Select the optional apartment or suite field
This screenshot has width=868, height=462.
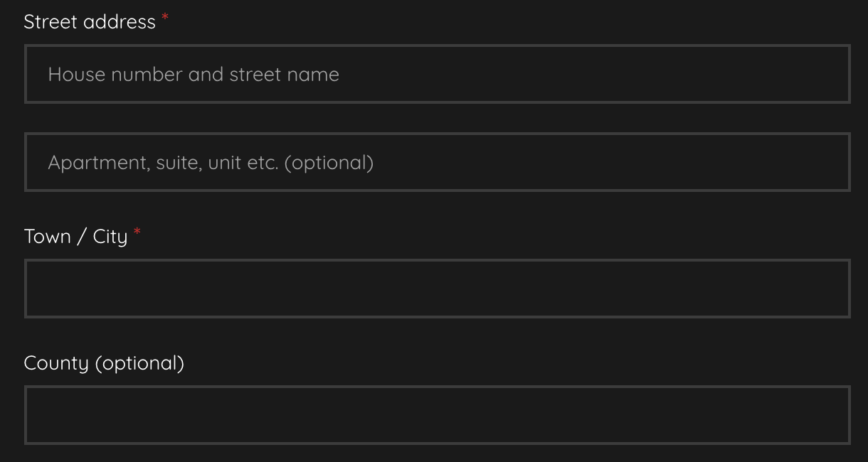(437, 162)
